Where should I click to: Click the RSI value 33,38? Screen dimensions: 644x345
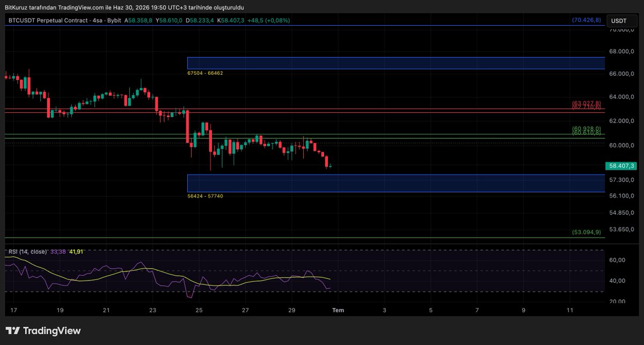coord(58,251)
